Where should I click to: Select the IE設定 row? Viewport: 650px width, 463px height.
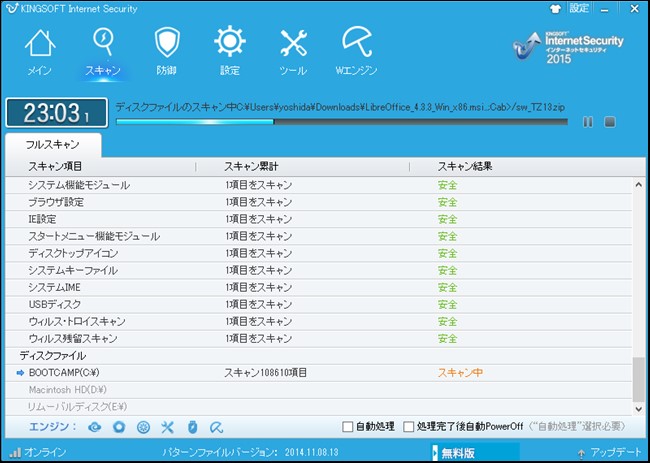[318, 219]
